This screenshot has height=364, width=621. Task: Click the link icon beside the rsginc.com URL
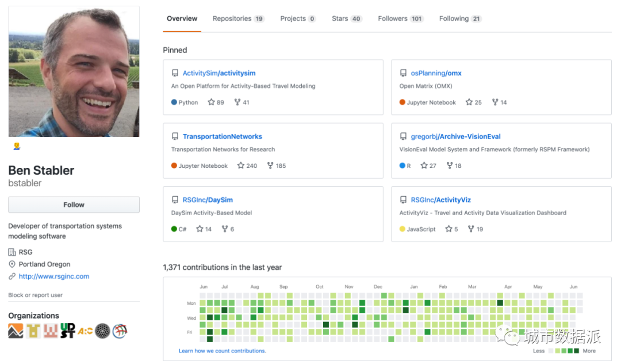tap(12, 276)
